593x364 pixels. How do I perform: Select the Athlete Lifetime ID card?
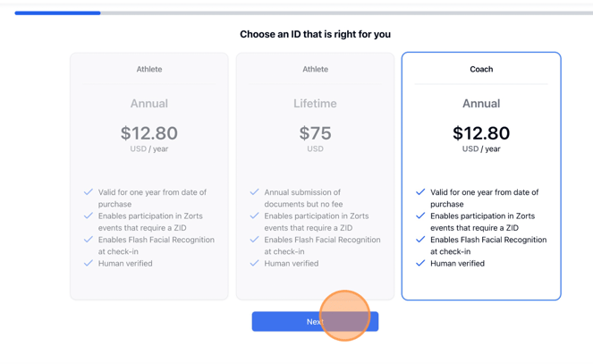[x=315, y=175]
